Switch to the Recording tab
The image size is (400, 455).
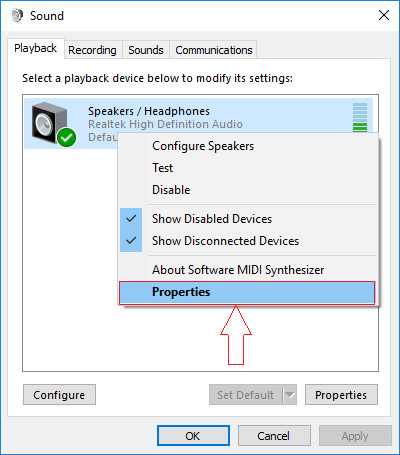tap(92, 50)
